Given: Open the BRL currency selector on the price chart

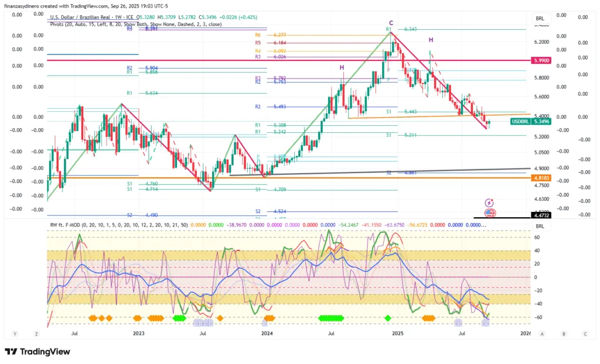Looking at the screenshot, I should (x=540, y=19).
